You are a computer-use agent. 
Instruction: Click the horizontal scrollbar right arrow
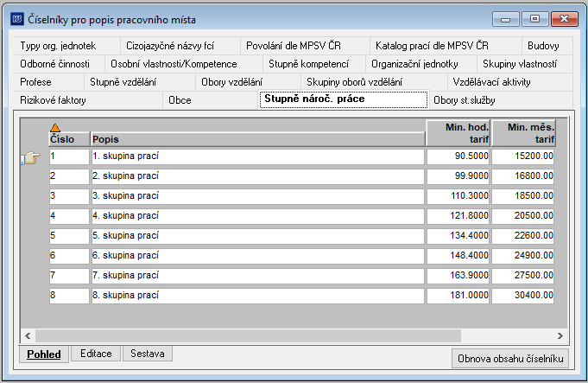point(560,335)
